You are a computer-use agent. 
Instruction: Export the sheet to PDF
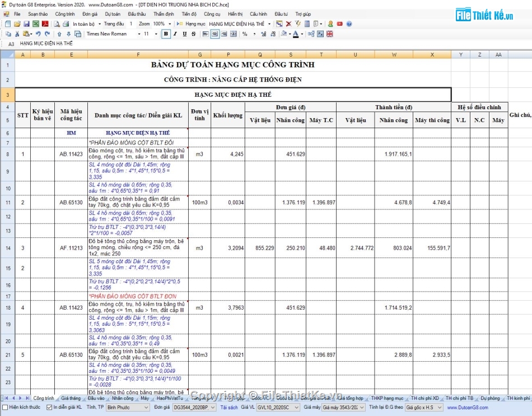tap(45, 24)
